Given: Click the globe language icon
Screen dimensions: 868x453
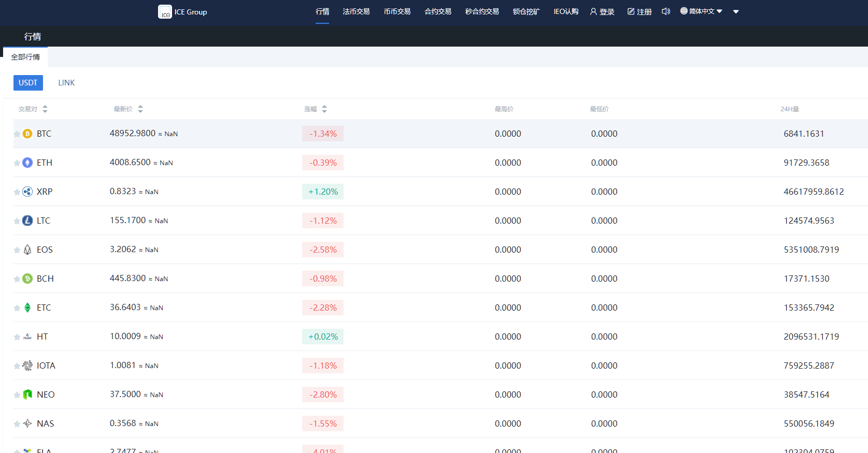Looking at the screenshot, I should (x=684, y=11).
